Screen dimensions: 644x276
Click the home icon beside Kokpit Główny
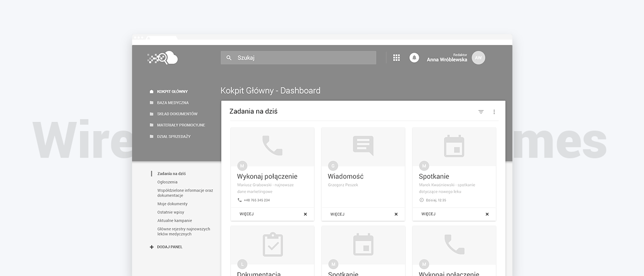pyautogui.click(x=151, y=92)
